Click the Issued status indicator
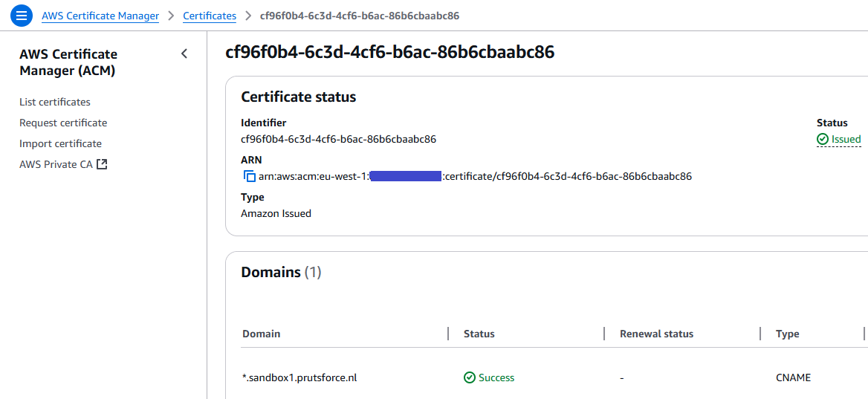 pyautogui.click(x=839, y=140)
